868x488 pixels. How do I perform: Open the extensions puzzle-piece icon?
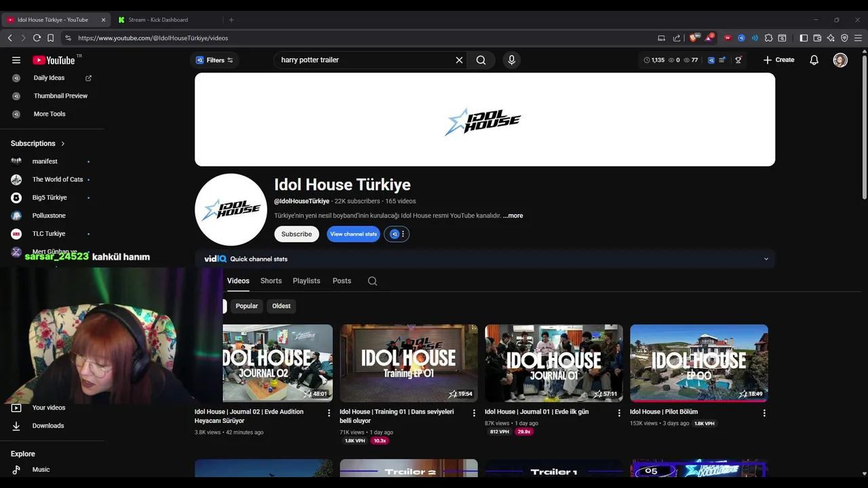point(768,38)
